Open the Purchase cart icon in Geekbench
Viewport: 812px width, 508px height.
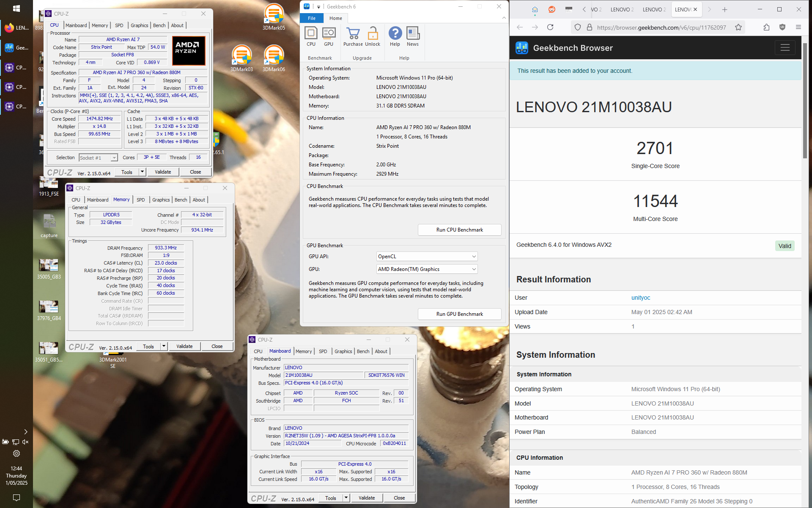(353, 36)
